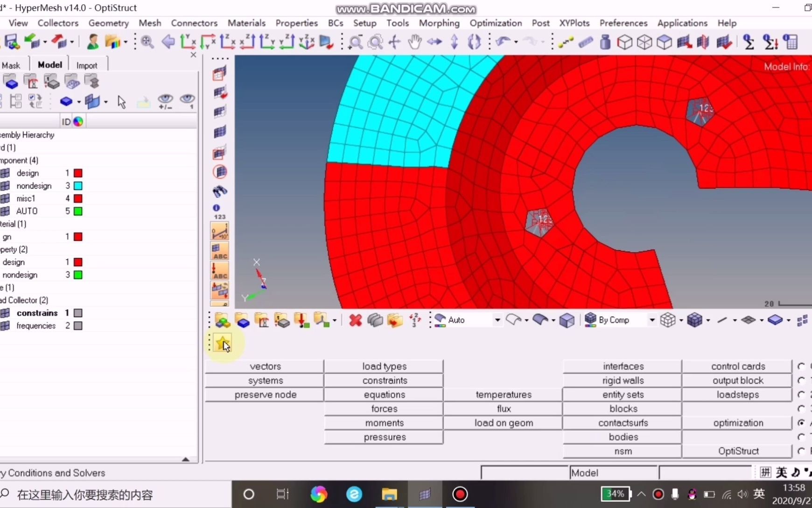Toggle visibility of design component
This screenshot has width=812, height=508.
click(6, 173)
